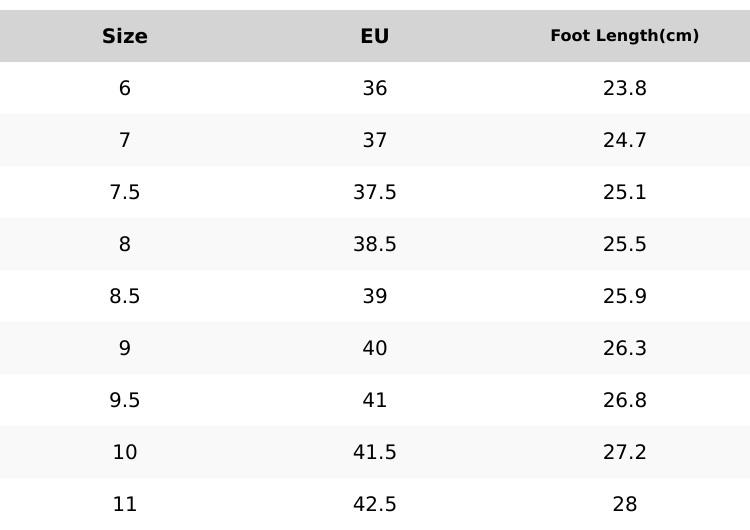Click the EU column header

pyautogui.click(x=375, y=36)
